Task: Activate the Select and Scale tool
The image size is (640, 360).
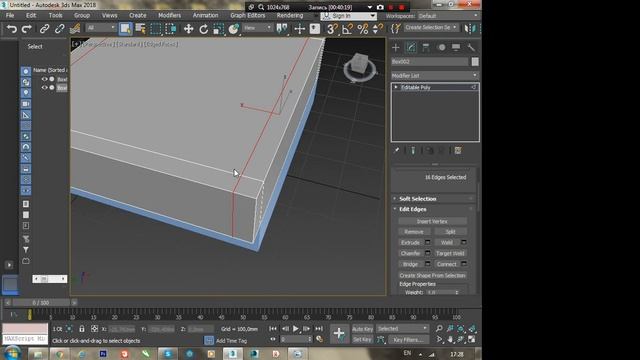Action: (218, 29)
